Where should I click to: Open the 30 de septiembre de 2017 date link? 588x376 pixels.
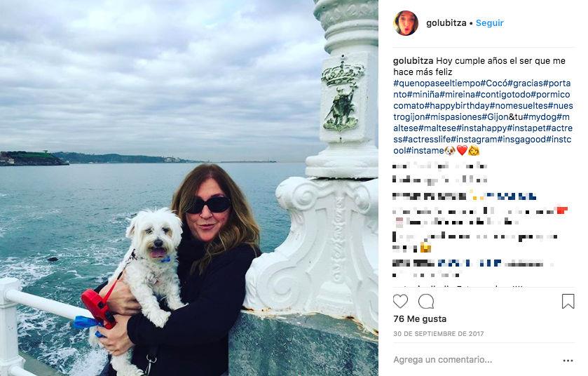[439, 334]
